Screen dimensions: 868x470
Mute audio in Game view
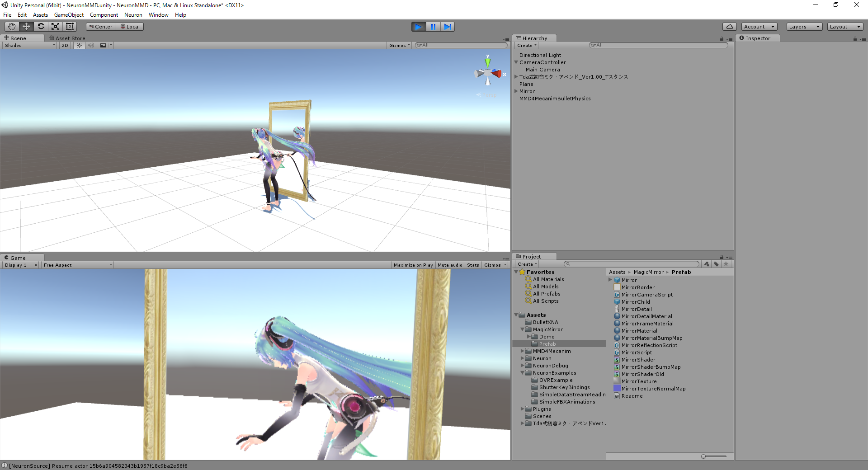pyautogui.click(x=450, y=265)
